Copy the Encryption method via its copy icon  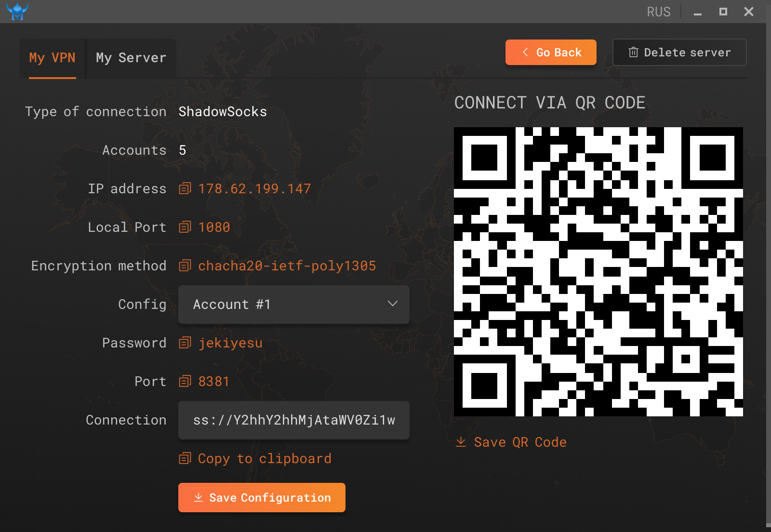tap(185, 266)
